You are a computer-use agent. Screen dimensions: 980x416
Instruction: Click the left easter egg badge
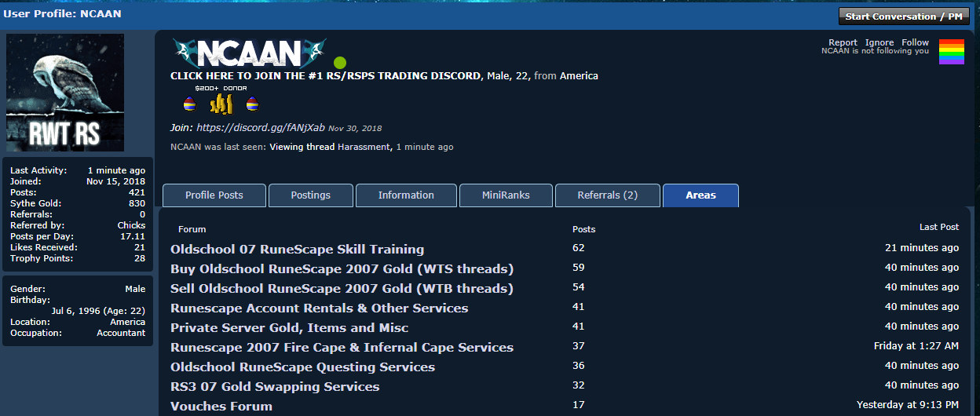tap(189, 104)
